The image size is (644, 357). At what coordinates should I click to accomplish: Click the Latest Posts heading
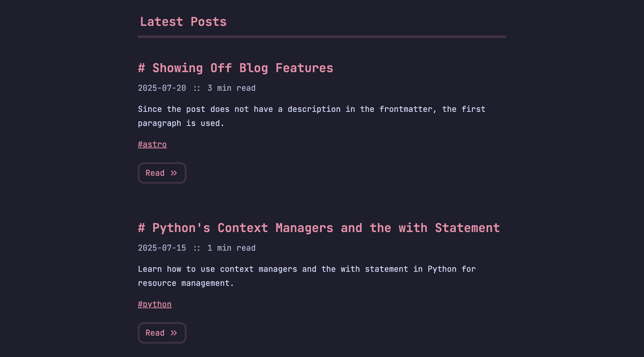183,22
